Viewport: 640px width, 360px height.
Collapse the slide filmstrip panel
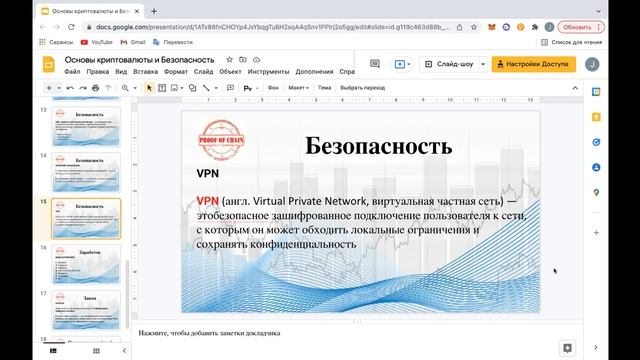(124, 351)
